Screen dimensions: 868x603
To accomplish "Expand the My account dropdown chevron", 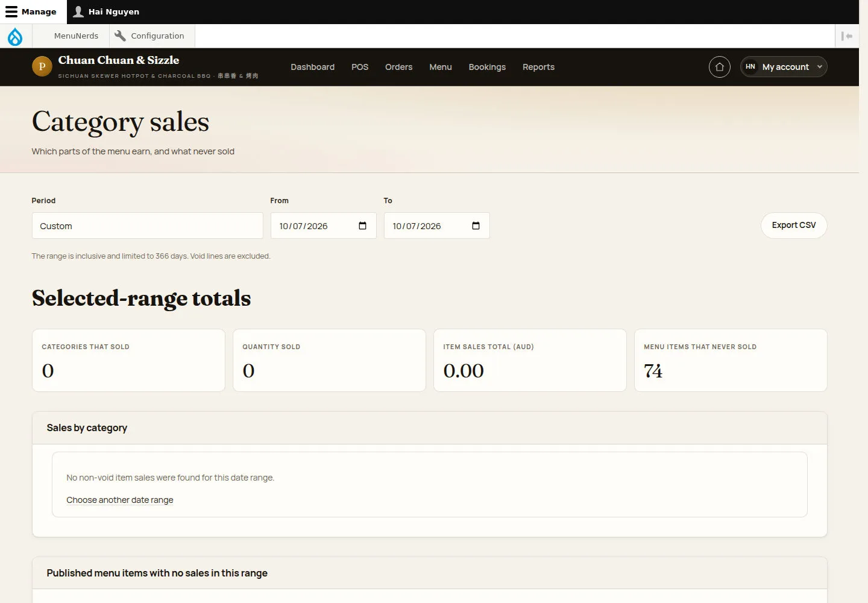I will [819, 67].
